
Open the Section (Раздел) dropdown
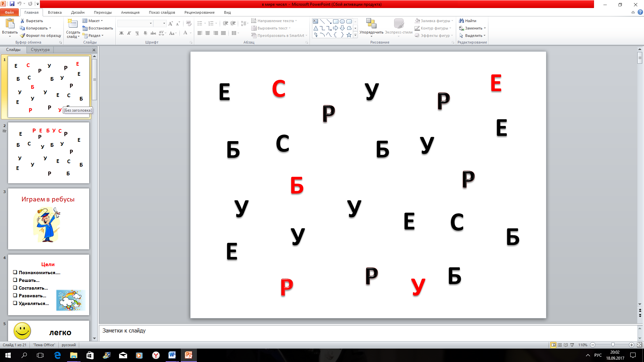[93, 36]
